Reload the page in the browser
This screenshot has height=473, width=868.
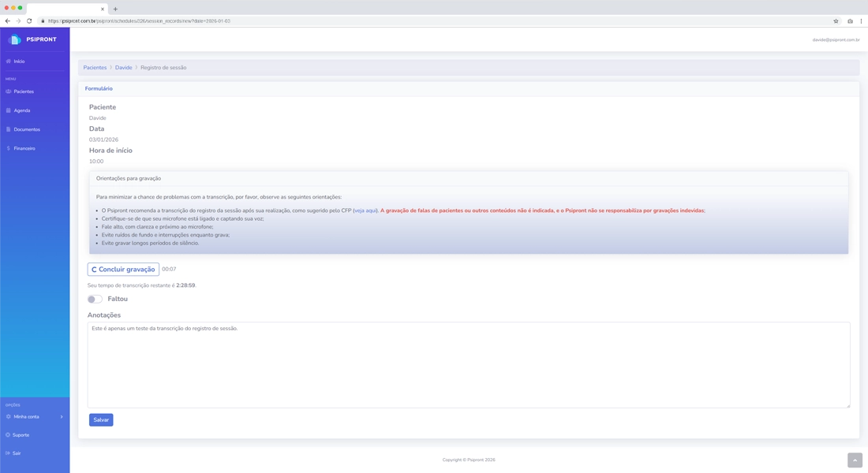click(29, 21)
